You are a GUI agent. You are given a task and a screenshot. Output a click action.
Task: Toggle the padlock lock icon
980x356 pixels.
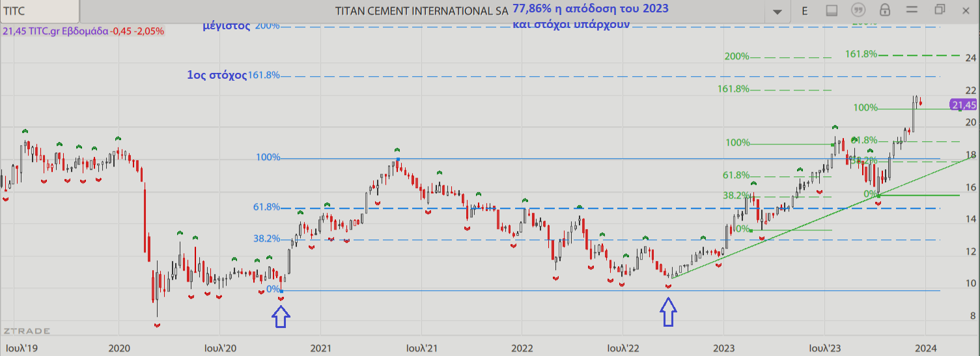(885, 10)
